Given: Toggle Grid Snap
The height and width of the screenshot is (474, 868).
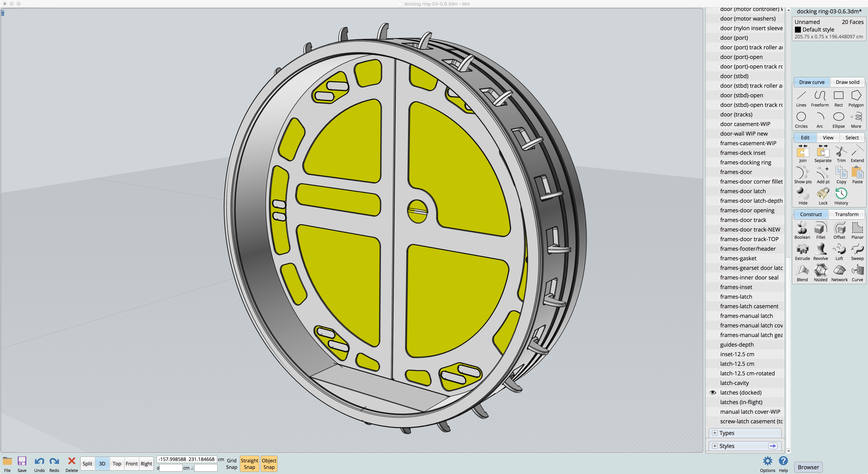Looking at the screenshot, I should coord(231,464).
